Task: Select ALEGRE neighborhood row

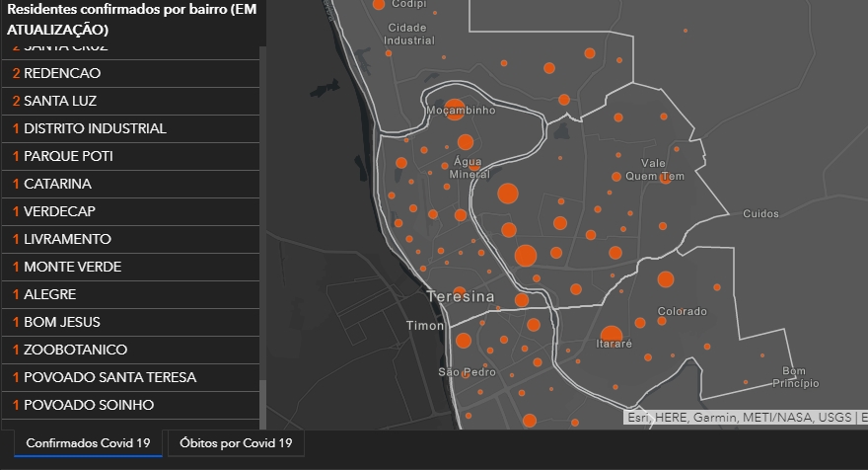Action: coord(130,294)
